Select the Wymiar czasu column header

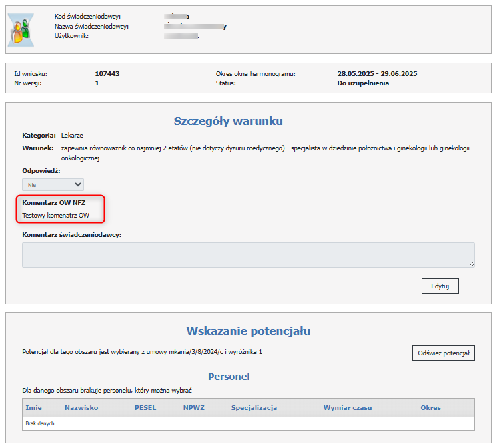coord(347,407)
